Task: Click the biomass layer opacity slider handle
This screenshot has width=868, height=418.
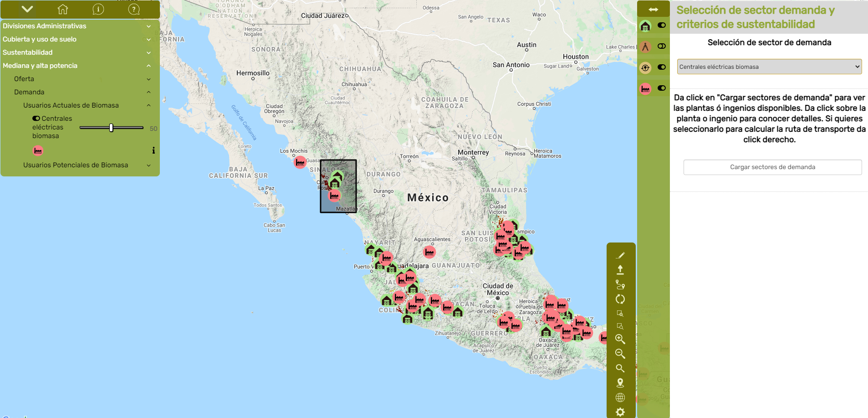Action: click(111, 128)
